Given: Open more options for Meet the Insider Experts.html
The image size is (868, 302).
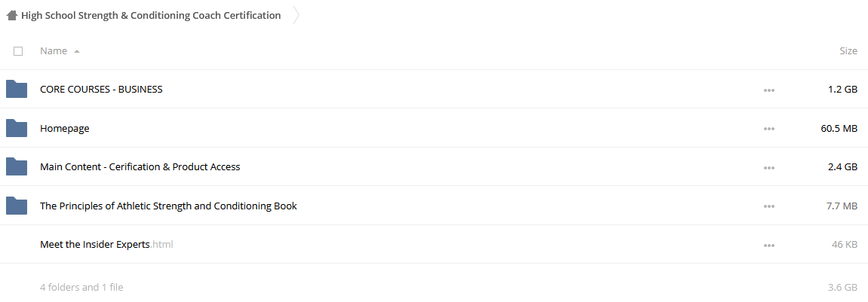Looking at the screenshot, I should pyautogui.click(x=769, y=245).
